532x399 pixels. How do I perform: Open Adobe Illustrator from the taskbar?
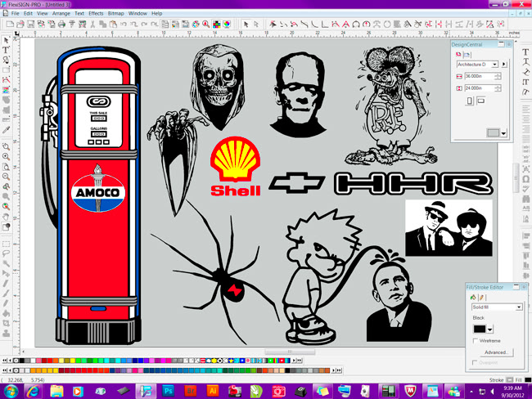tap(213, 391)
